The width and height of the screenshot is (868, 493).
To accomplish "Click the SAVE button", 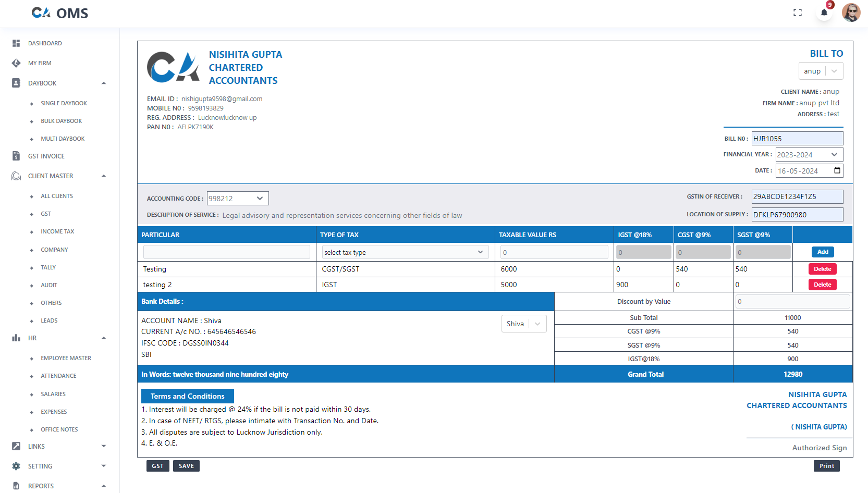I will point(186,465).
